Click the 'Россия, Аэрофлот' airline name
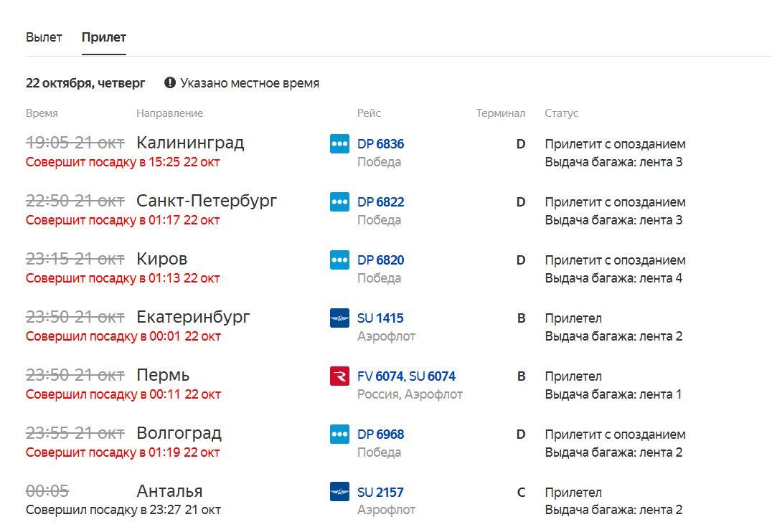Image resolution: width=772 pixels, height=532 pixels. (x=410, y=394)
